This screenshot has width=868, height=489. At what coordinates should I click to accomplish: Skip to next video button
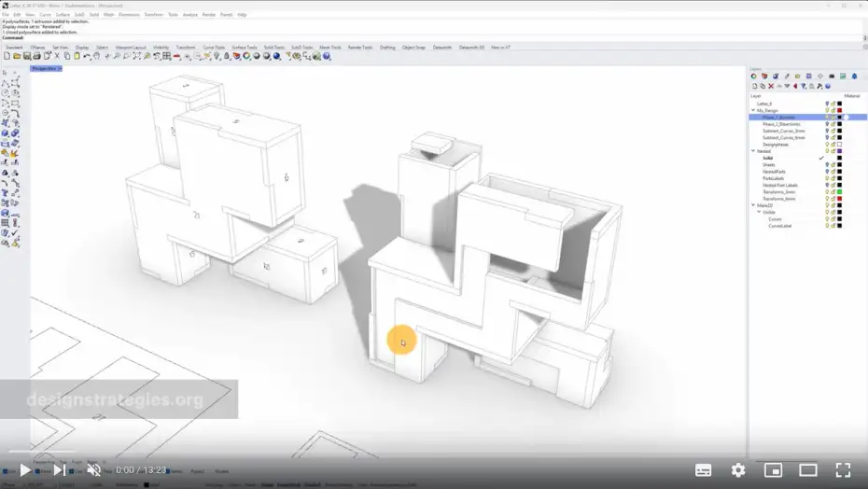point(59,470)
